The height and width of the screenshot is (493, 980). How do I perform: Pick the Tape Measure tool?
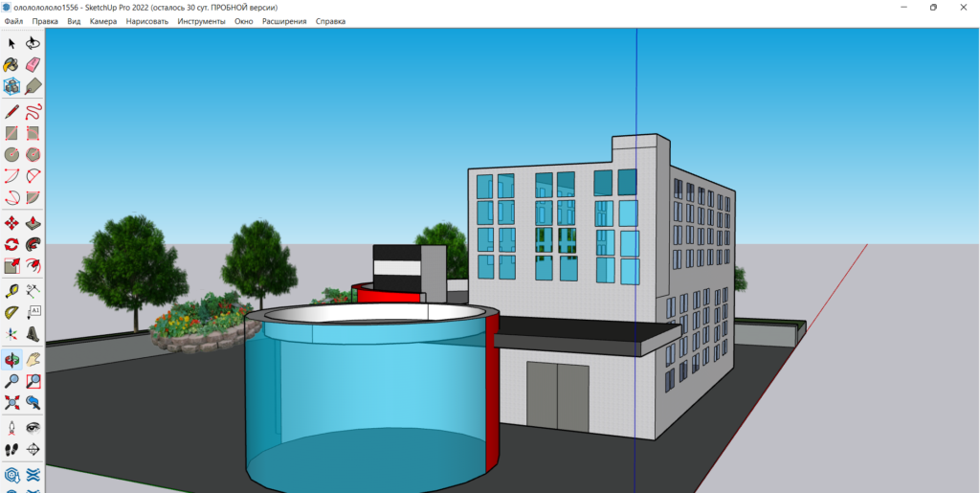click(x=11, y=291)
